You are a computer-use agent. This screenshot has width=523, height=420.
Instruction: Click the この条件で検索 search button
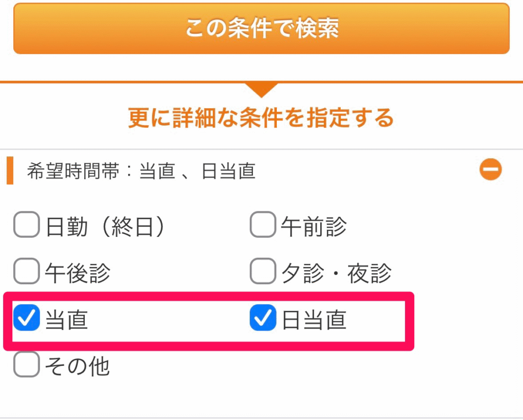(x=261, y=29)
